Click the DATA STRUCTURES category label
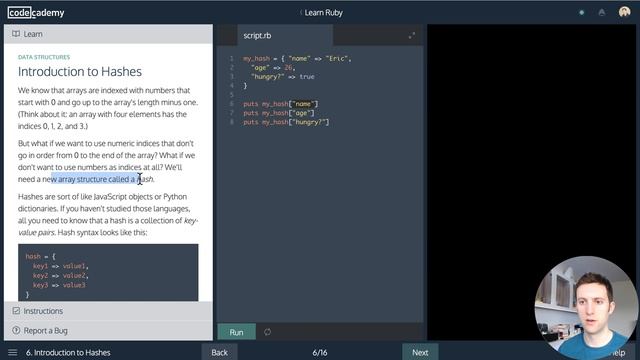 (44, 57)
